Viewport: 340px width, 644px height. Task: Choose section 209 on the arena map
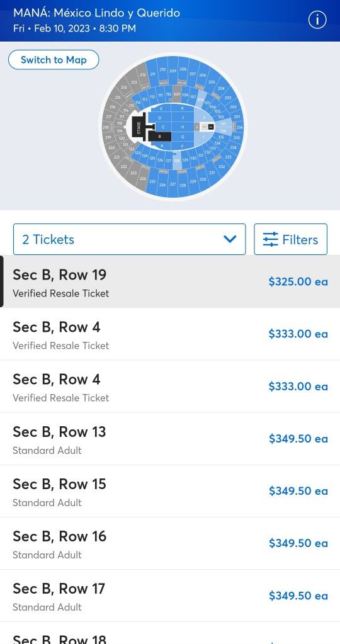pyautogui.click(x=173, y=71)
